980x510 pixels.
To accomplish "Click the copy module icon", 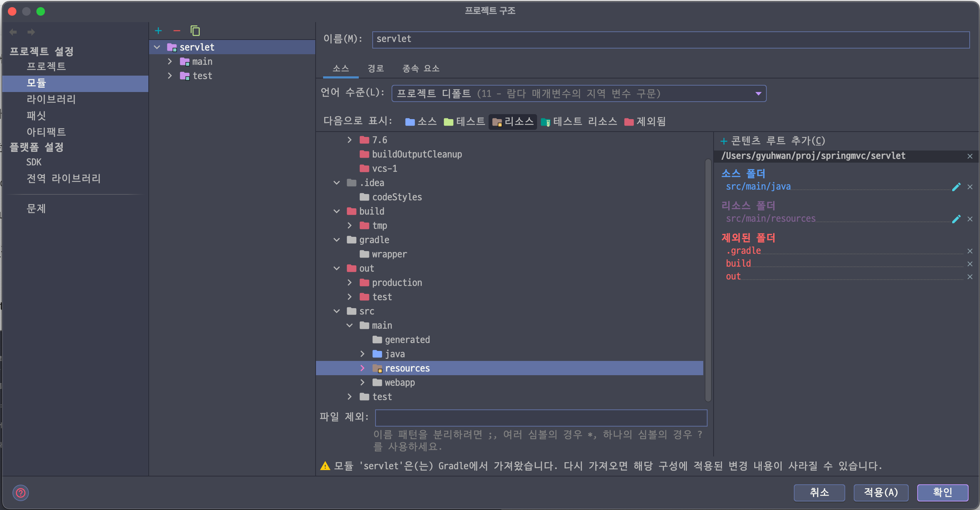I will pyautogui.click(x=195, y=30).
